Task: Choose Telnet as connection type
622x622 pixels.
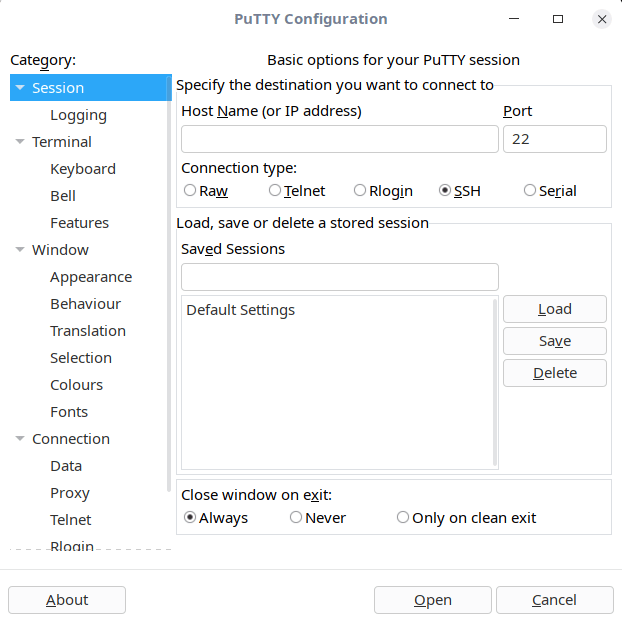Action: [x=275, y=191]
